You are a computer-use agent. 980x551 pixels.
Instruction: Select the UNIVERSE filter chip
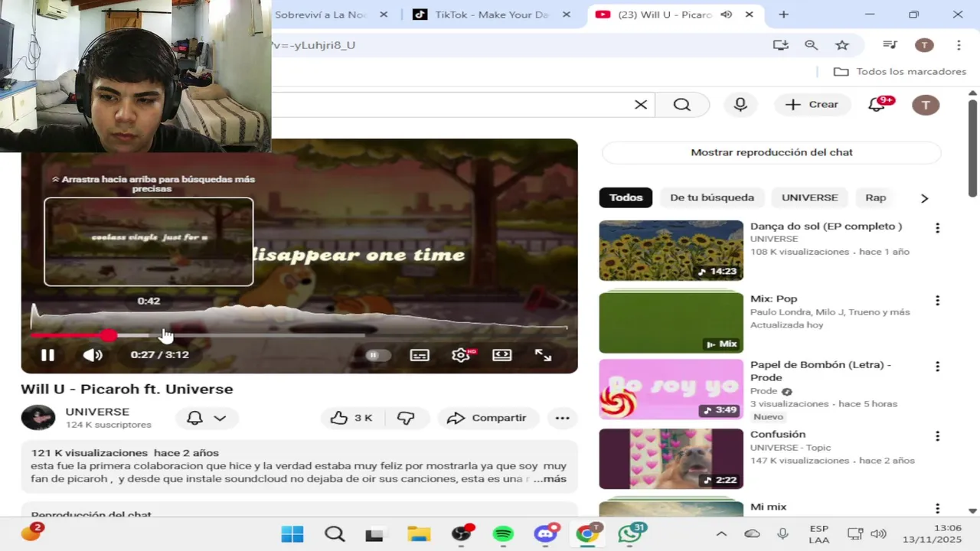point(809,197)
